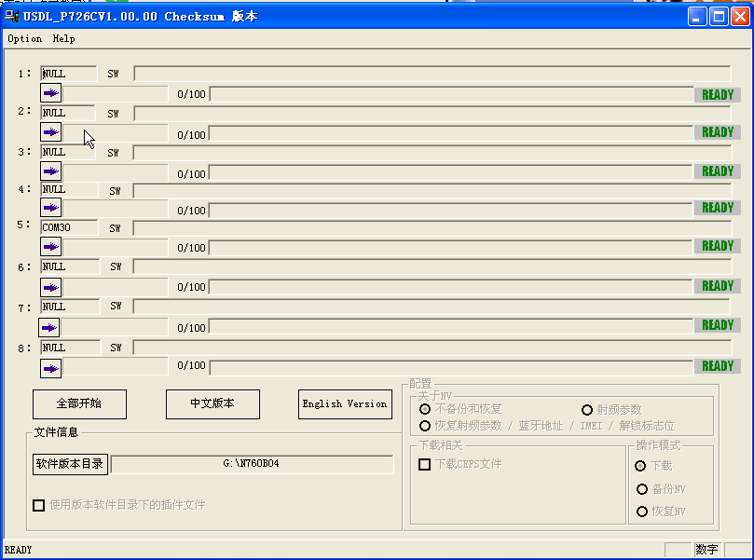Click the arrow icon for port 4
This screenshot has width=754, height=560.
tap(50, 208)
